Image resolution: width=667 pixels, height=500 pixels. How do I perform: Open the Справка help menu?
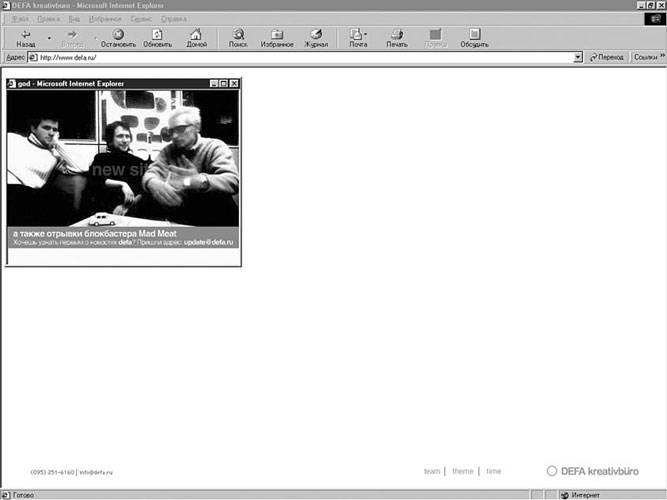174,19
